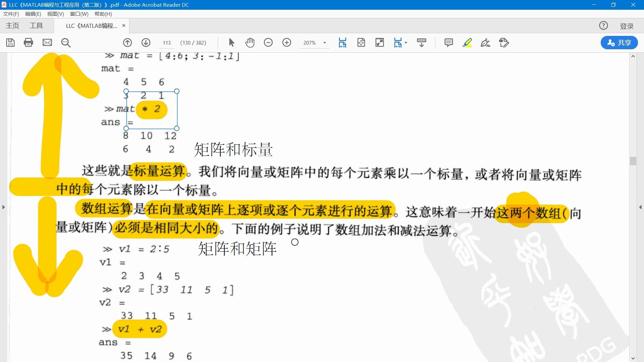Expand the page display options dropdown
This screenshot has width=644, height=362.
(405, 43)
